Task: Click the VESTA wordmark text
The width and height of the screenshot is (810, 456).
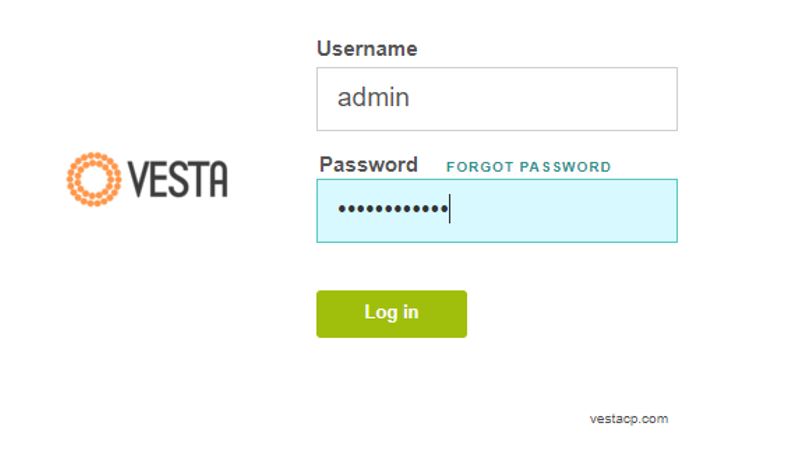Action: (x=179, y=180)
